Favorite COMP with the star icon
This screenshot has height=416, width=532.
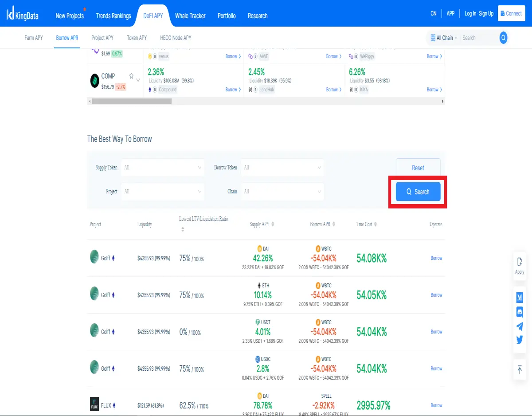click(131, 76)
